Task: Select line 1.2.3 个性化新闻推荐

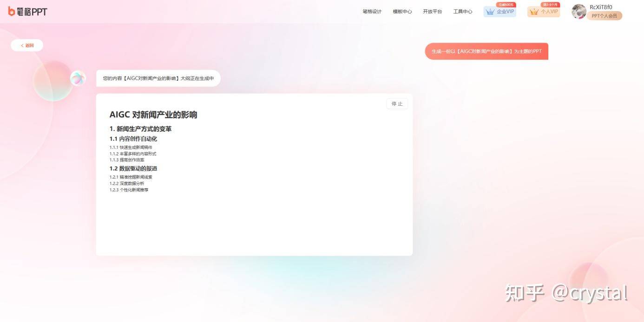Action: [129, 190]
